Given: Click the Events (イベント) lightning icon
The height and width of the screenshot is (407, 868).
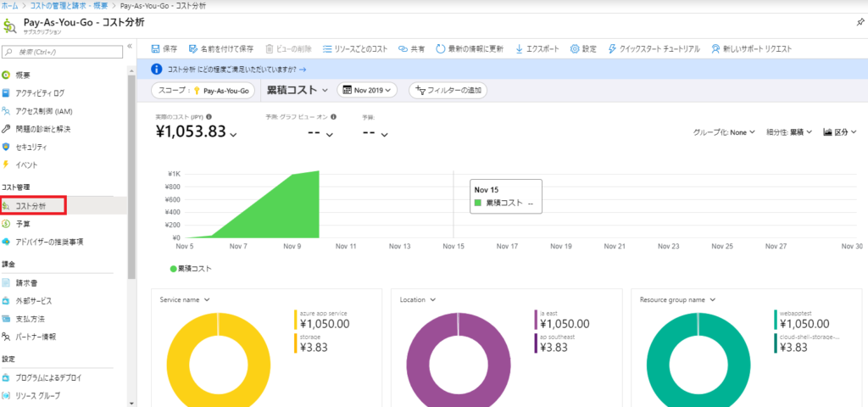Looking at the screenshot, I should (6, 164).
